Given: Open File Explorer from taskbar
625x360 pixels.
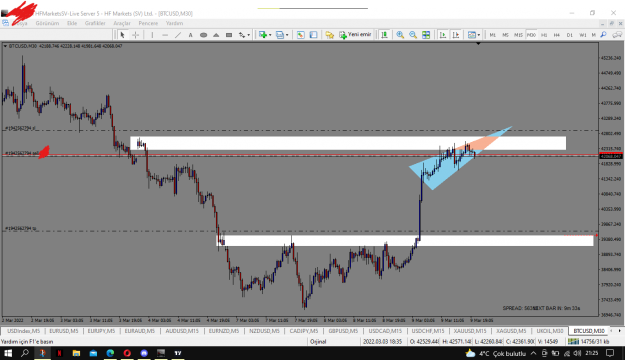Looking at the screenshot, I should (x=76, y=353).
